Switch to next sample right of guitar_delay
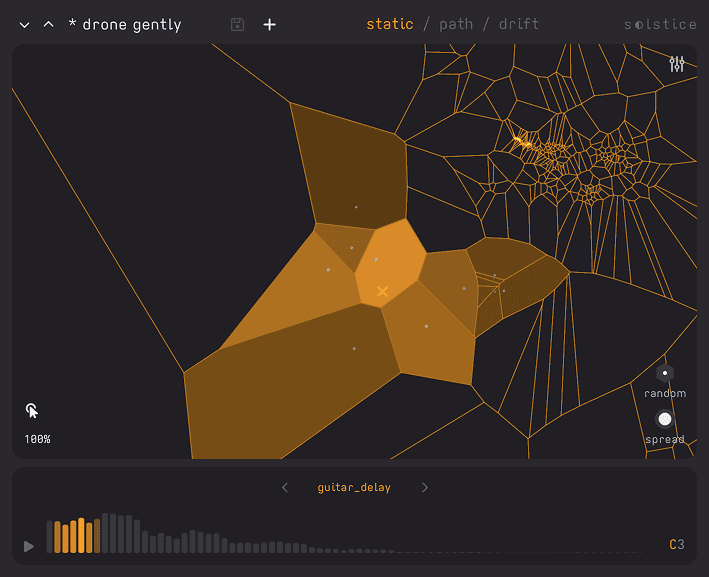The height and width of the screenshot is (577, 709). coord(425,488)
